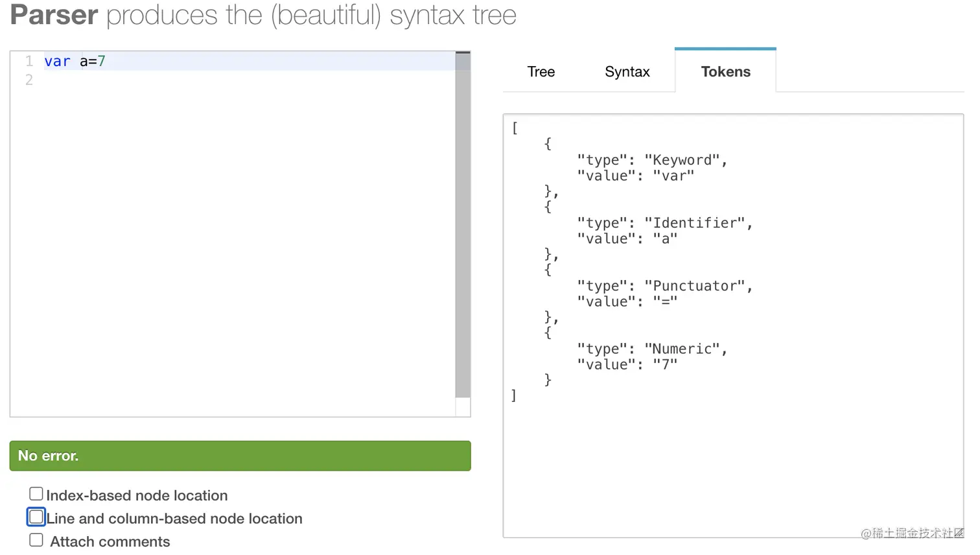The width and height of the screenshot is (980, 555).
Task: Enable Index-based node location
Action: click(x=36, y=493)
